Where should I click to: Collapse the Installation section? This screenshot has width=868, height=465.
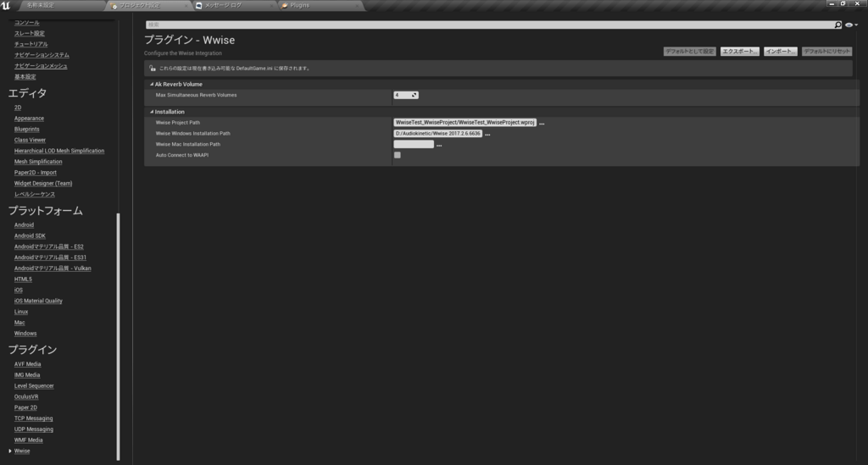pyautogui.click(x=152, y=112)
